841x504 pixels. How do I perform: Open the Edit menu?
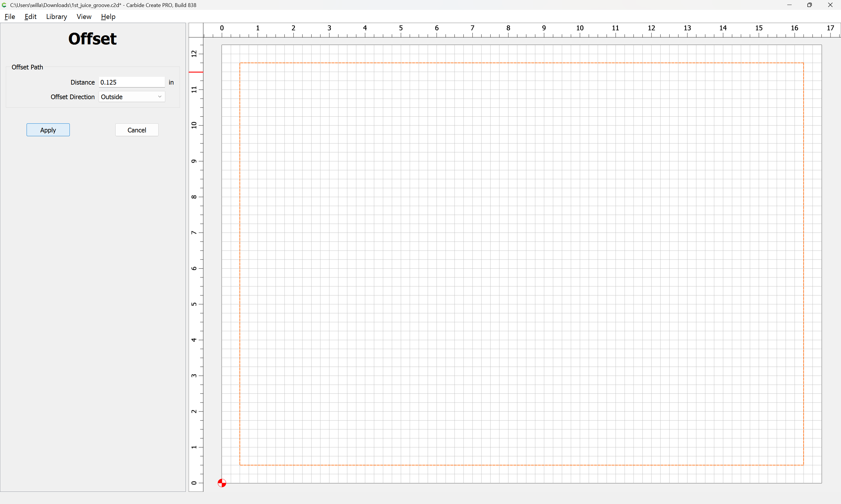[30, 17]
